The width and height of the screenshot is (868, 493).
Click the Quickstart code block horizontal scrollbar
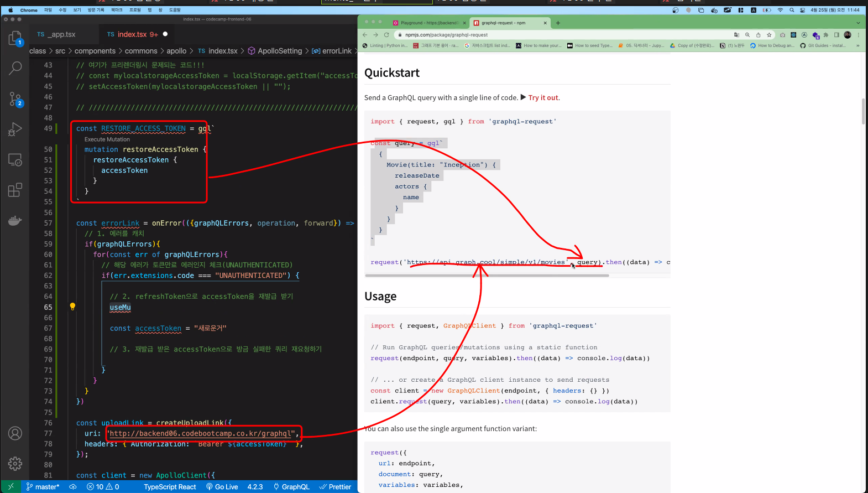[x=487, y=275]
